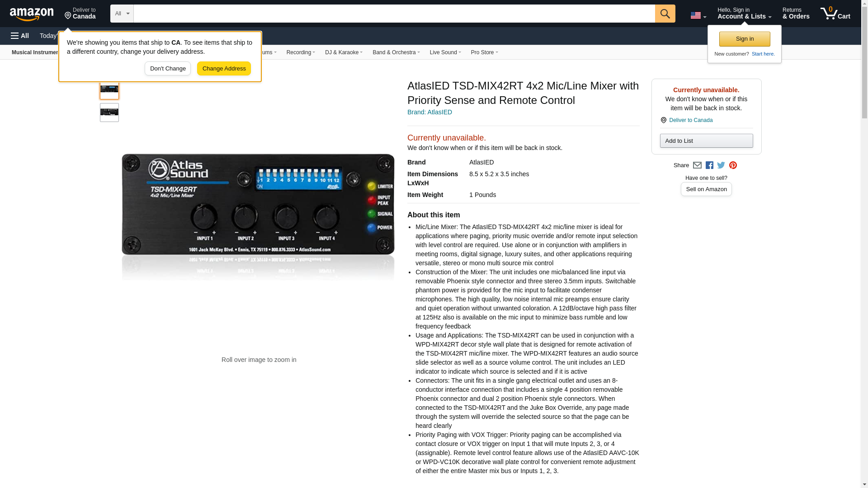Expand Account & Lists menu

744,14
